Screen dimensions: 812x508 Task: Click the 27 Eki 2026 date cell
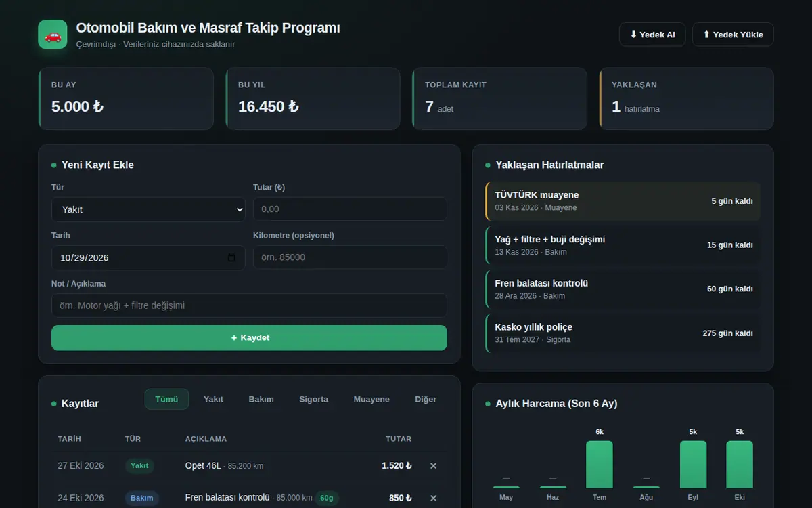(x=81, y=466)
